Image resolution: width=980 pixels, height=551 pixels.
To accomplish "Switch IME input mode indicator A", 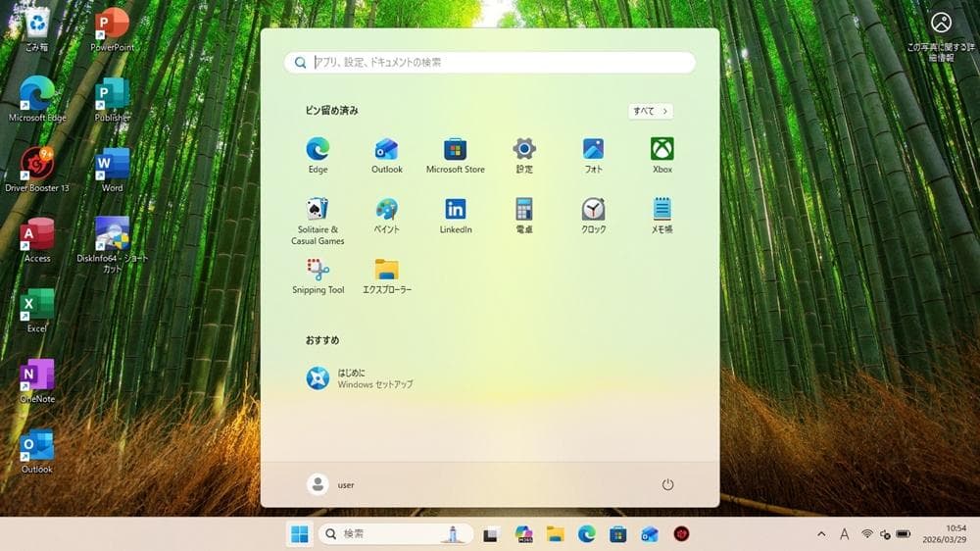I will (x=845, y=534).
